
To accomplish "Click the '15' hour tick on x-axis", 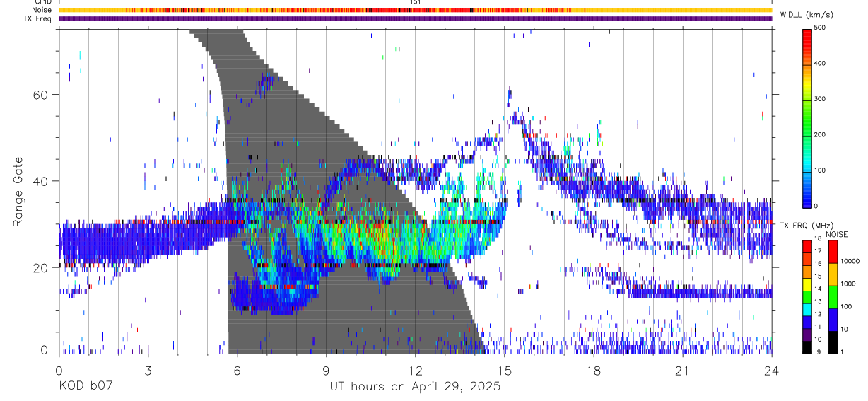I will pos(505,370).
